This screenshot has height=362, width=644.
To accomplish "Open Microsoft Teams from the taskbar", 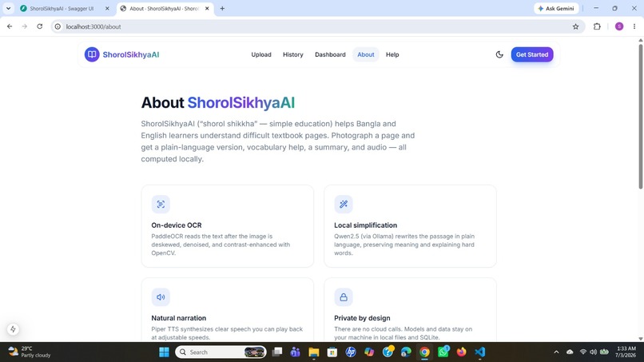I will (x=296, y=352).
